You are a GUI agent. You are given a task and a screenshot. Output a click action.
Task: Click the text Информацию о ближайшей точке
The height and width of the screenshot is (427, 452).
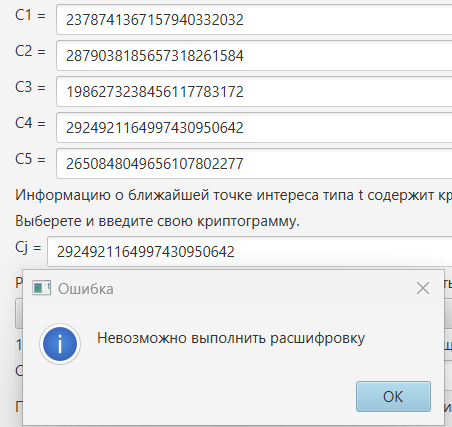pos(134,195)
